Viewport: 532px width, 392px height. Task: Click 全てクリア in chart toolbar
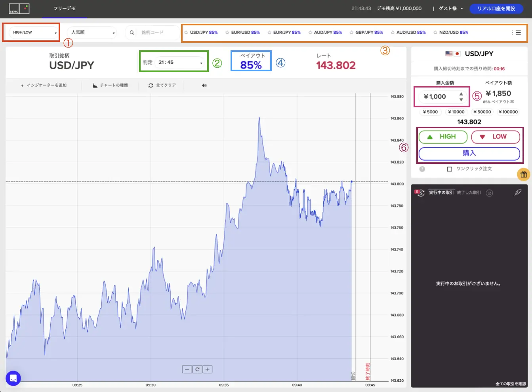[x=162, y=85]
